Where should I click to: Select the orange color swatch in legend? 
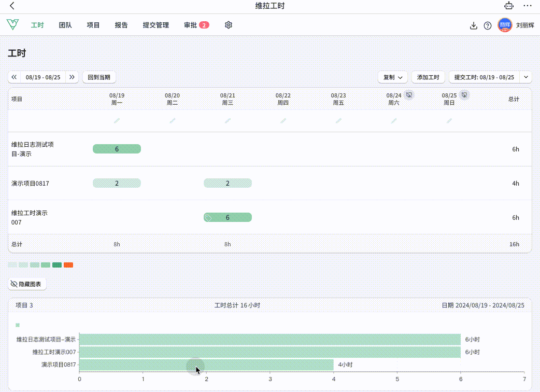tap(68, 265)
